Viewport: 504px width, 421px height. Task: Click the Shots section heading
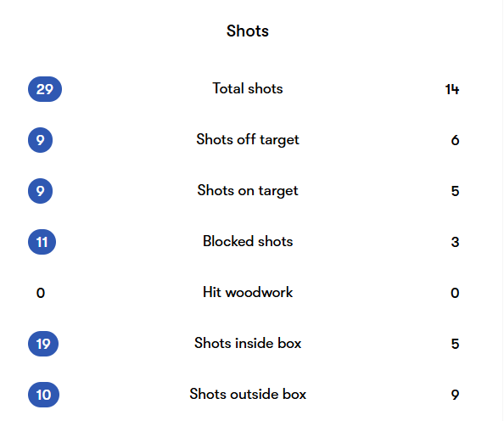[x=248, y=31]
